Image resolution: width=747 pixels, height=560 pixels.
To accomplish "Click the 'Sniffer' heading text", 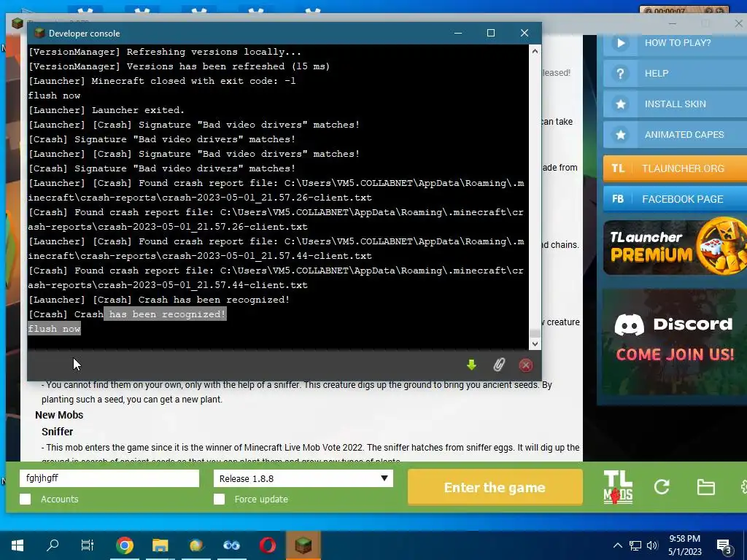I will click(57, 432).
